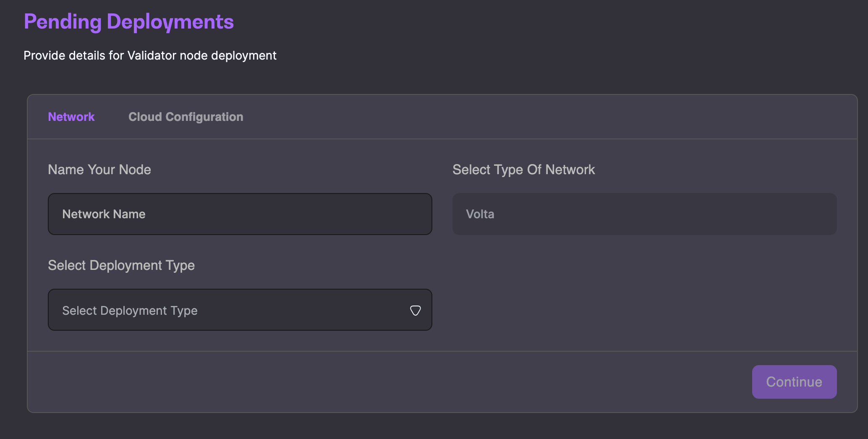Click the Select Type Of Network label
The height and width of the screenshot is (439, 868).
[523, 170]
